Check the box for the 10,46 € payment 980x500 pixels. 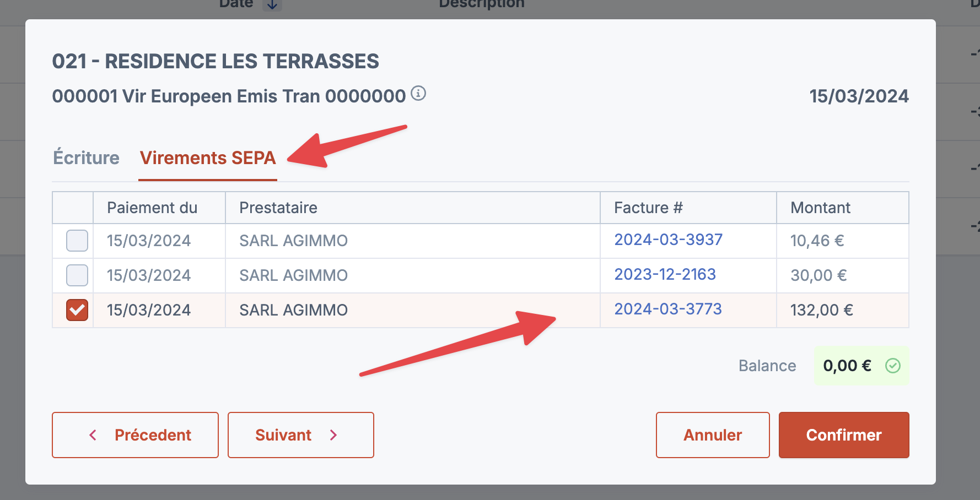pyautogui.click(x=77, y=241)
